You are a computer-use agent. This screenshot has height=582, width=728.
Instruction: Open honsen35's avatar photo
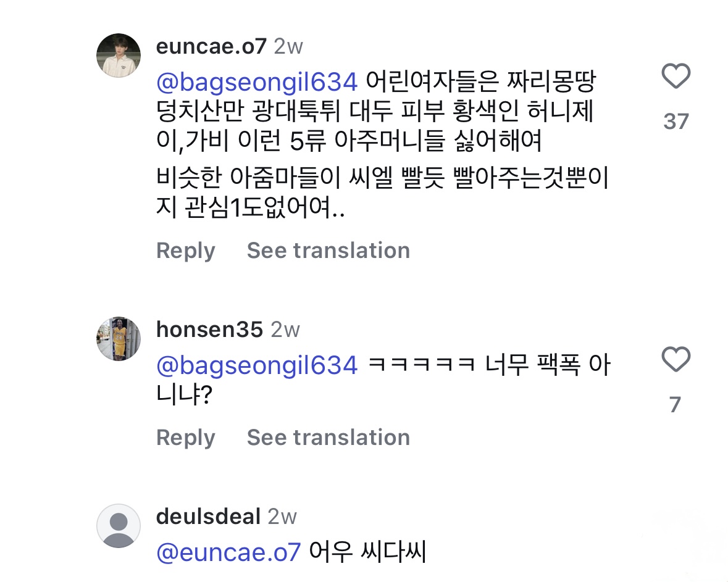click(119, 339)
